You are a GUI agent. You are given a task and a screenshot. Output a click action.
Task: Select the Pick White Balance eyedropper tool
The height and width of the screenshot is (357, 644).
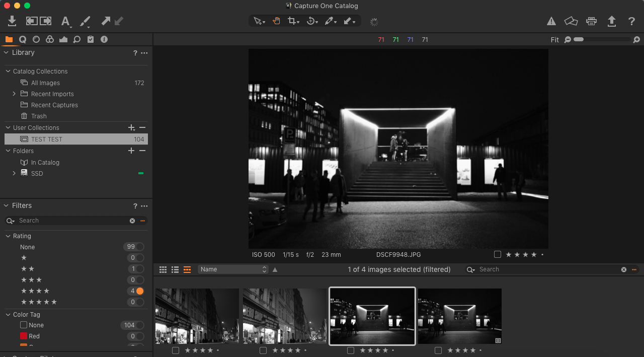pos(330,21)
